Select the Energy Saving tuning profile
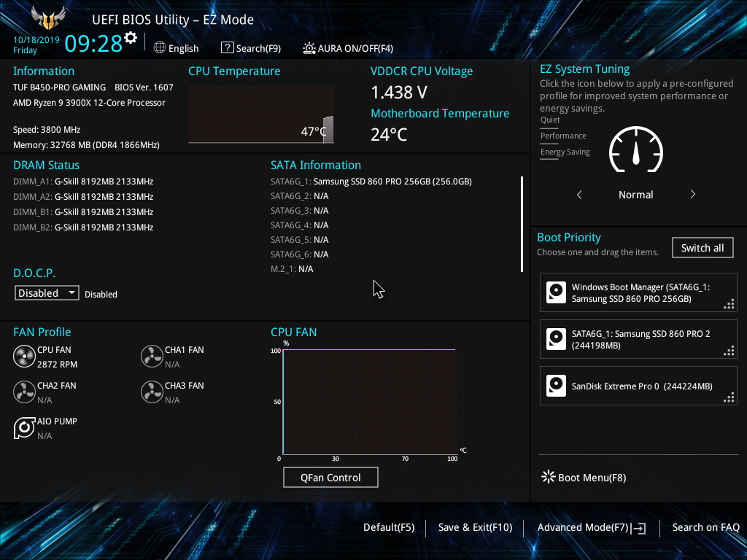Image resolution: width=747 pixels, height=560 pixels. [565, 152]
